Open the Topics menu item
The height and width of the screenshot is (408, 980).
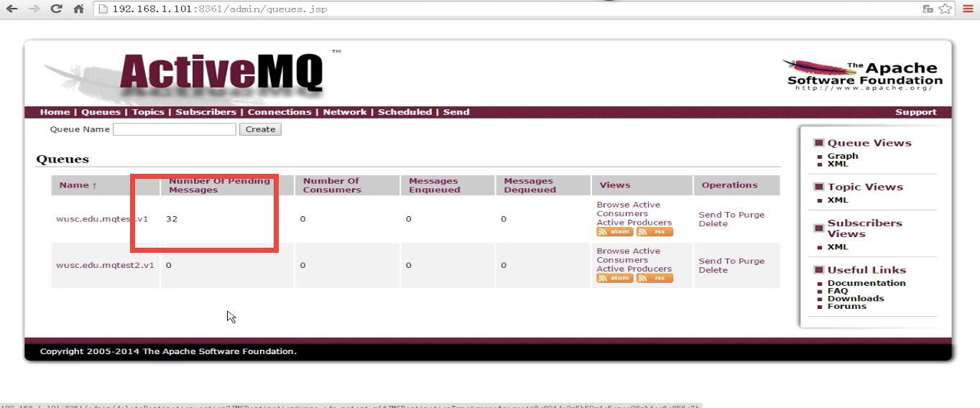(x=148, y=112)
